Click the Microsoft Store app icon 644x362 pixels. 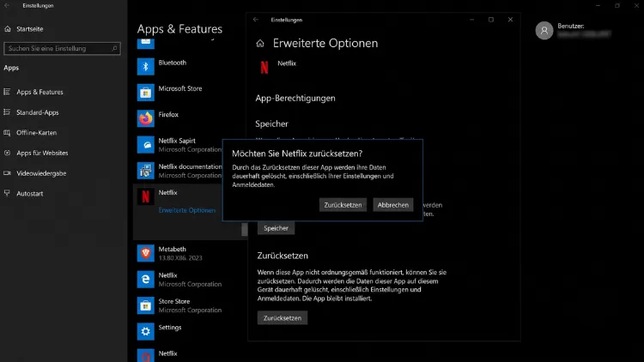145,93
